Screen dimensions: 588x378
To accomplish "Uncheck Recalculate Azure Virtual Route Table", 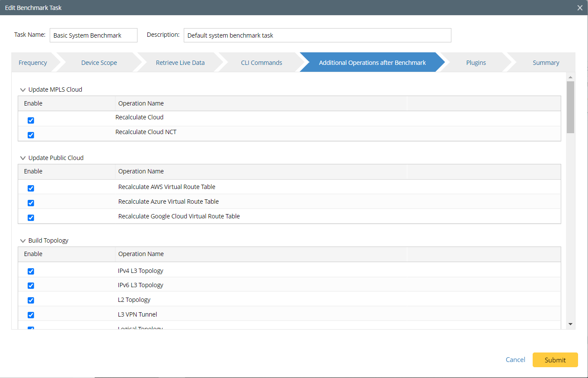I will (x=31, y=203).
